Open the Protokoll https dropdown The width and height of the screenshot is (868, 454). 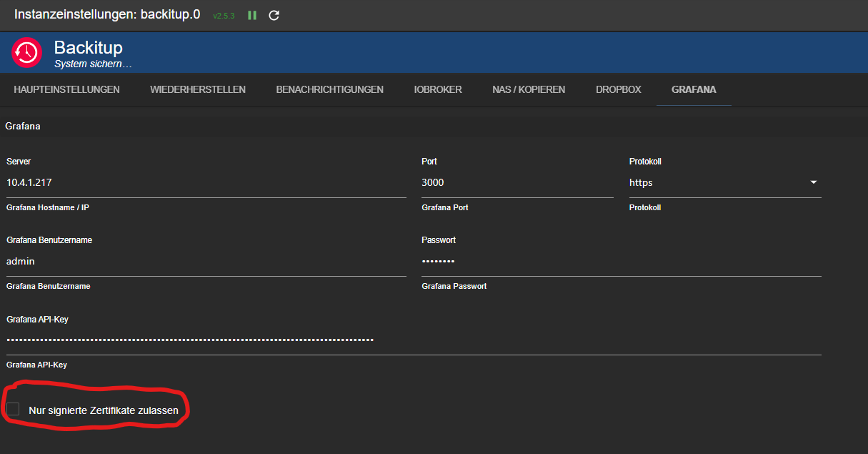(725, 183)
